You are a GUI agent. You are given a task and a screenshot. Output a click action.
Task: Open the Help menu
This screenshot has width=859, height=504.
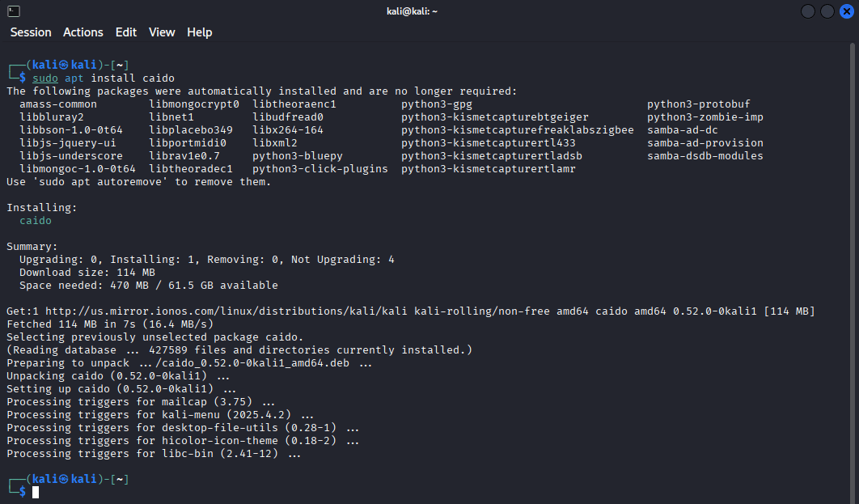tap(199, 32)
